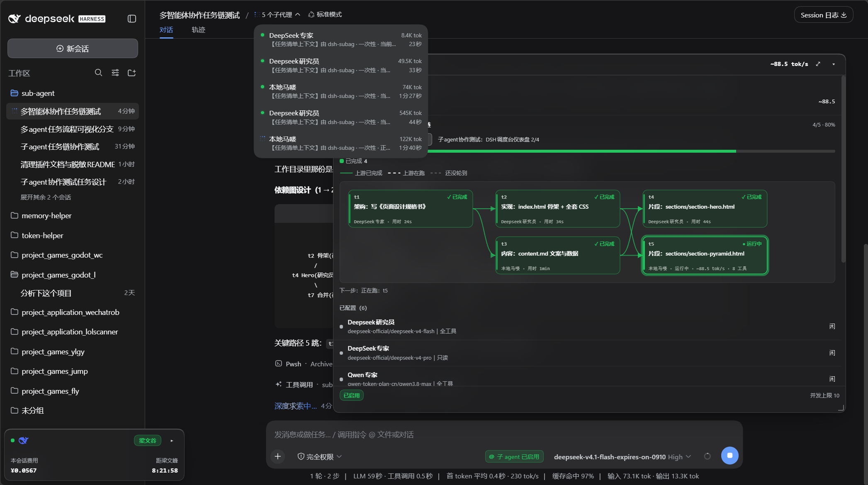
Task: Click the sub-agent panel vertical scrollbar
Action: coord(843,169)
